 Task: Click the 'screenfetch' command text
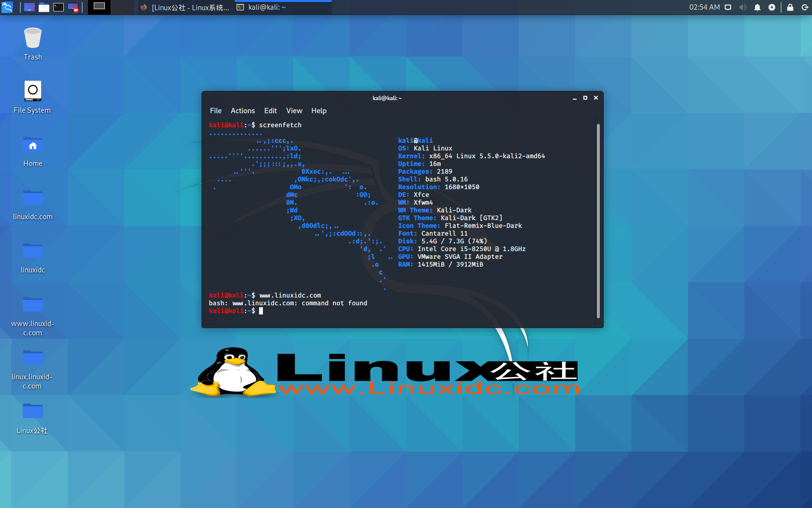[x=280, y=125]
